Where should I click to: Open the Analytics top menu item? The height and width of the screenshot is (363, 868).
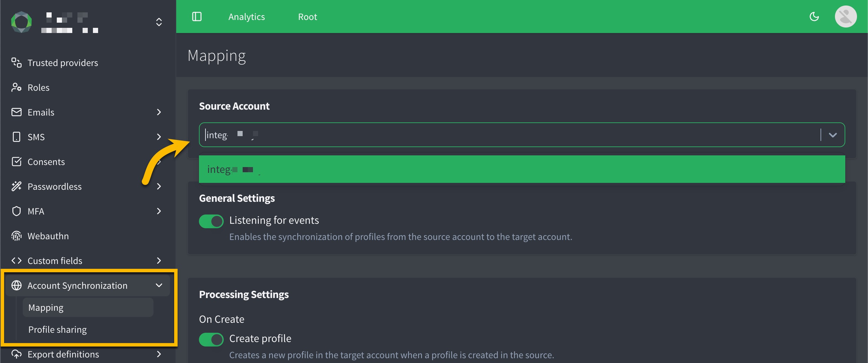pos(246,16)
